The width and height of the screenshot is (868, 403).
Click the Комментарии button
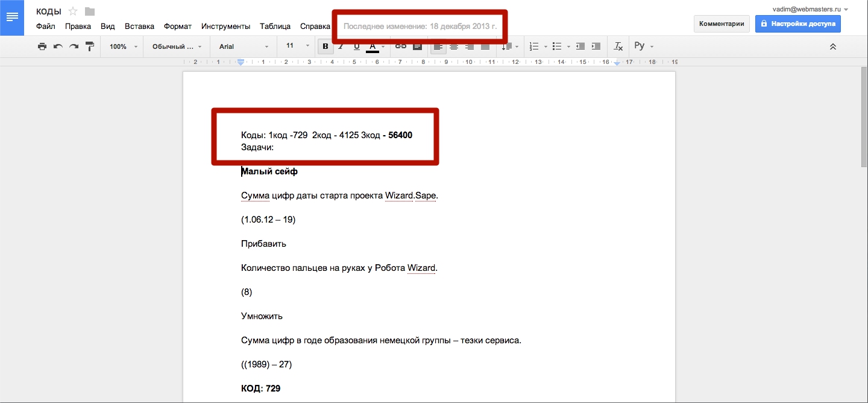(722, 24)
